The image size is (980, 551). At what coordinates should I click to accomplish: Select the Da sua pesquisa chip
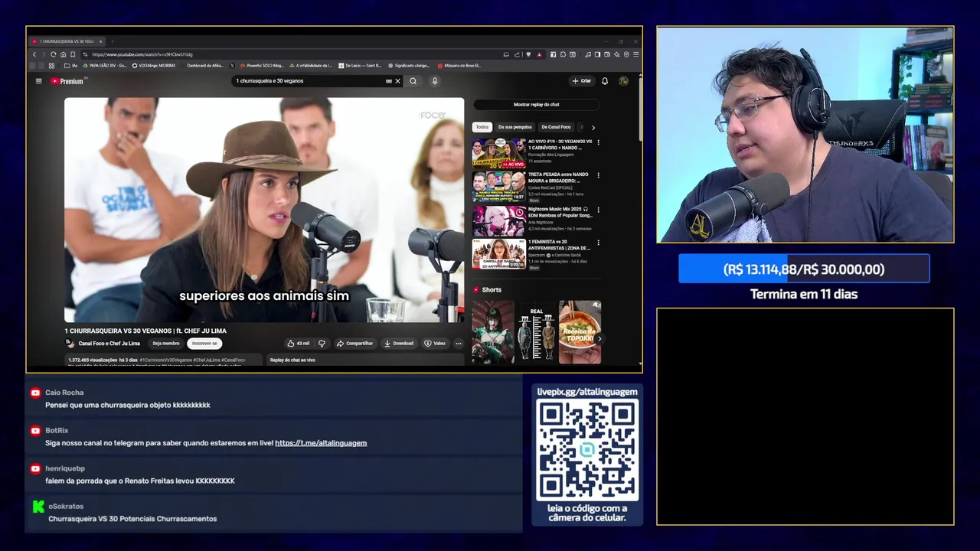[x=514, y=127]
